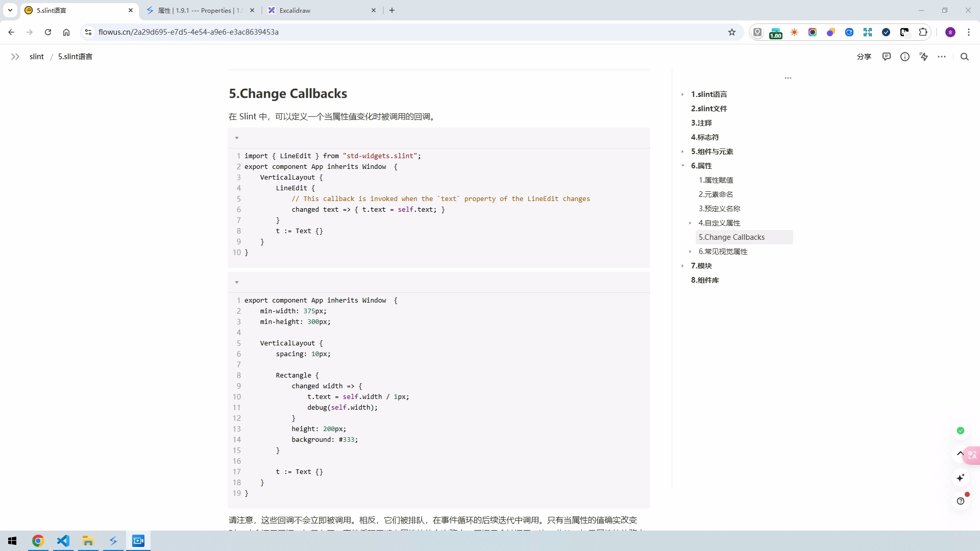This screenshot has height=551, width=980.
Task: Open the help question mark button
Action: pos(960,501)
